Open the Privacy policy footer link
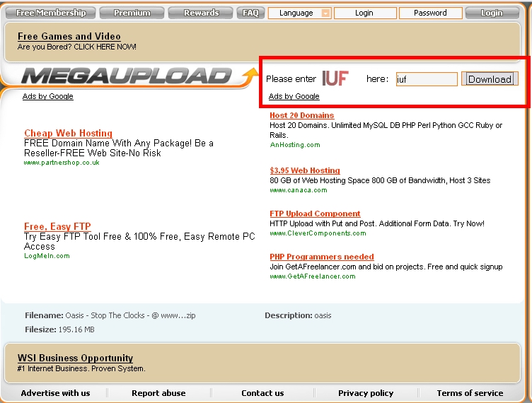Screen dimensions: 532x403 pos(366,393)
